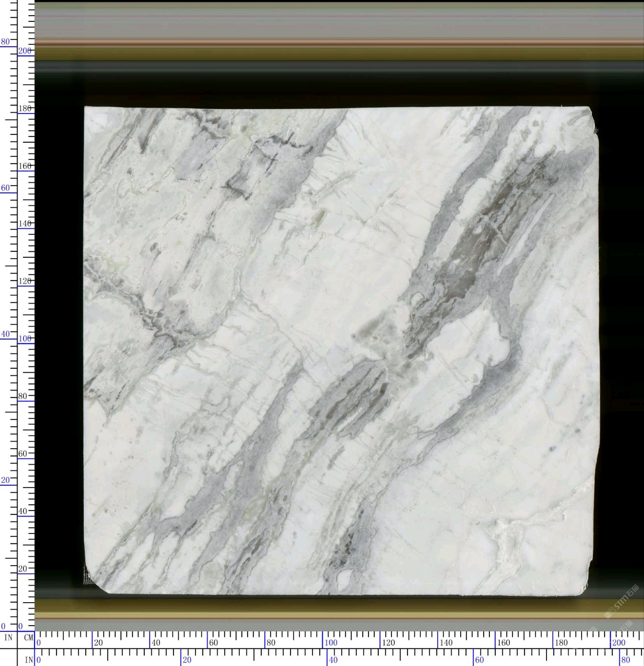Click the 60 mark on horizontal CM ruler
The image size is (644, 666).
(214, 643)
